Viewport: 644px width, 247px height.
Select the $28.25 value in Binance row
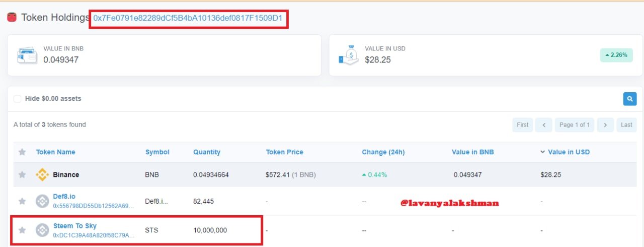click(550, 175)
